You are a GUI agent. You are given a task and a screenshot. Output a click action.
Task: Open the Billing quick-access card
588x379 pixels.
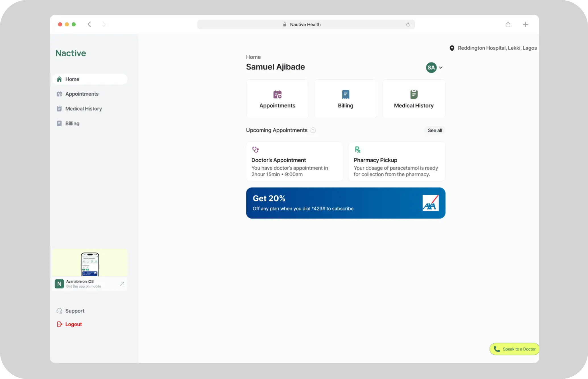click(x=345, y=99)
